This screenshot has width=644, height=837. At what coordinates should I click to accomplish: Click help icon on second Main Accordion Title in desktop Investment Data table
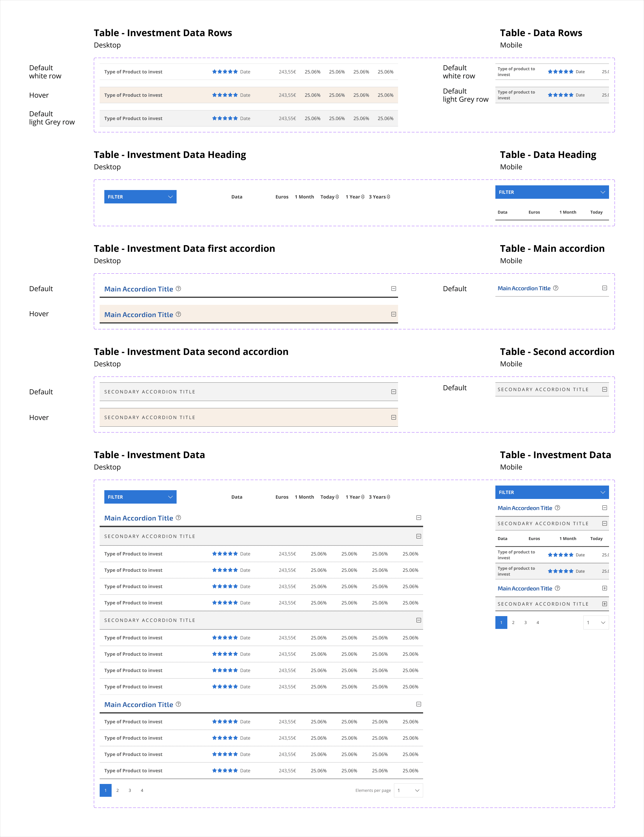[x=178, y=704]
